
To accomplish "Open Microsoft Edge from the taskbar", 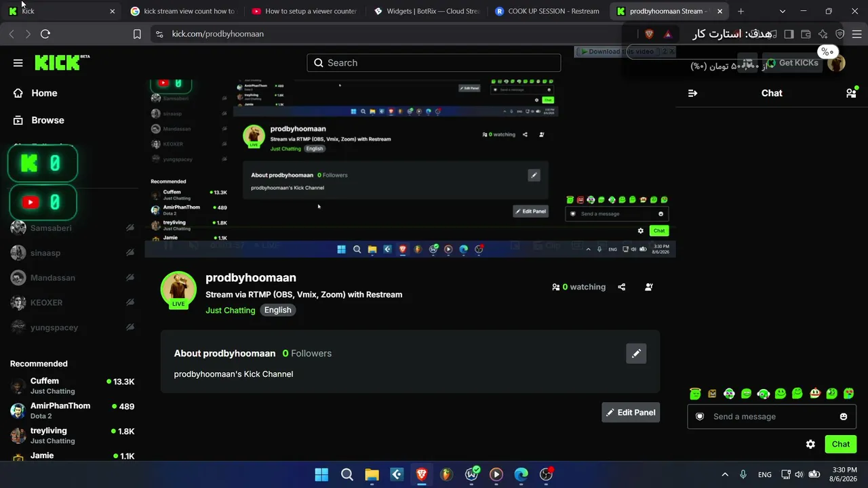I will point(521,474).
